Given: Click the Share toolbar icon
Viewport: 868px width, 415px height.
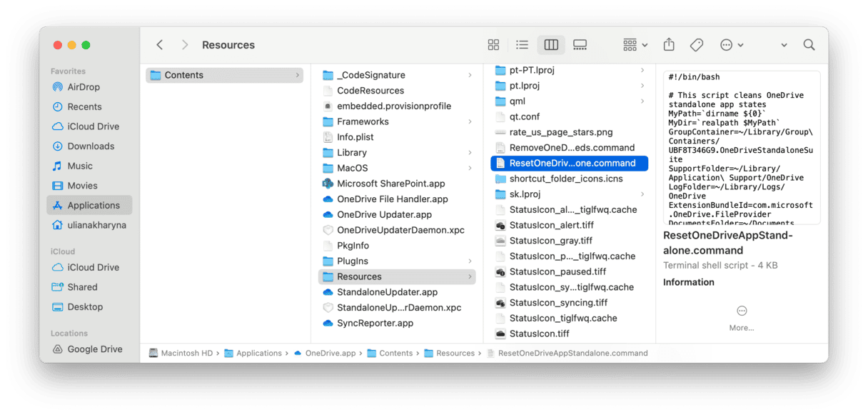Looking at the screenshot, I should pyautogui.click(x=669, y=45).
